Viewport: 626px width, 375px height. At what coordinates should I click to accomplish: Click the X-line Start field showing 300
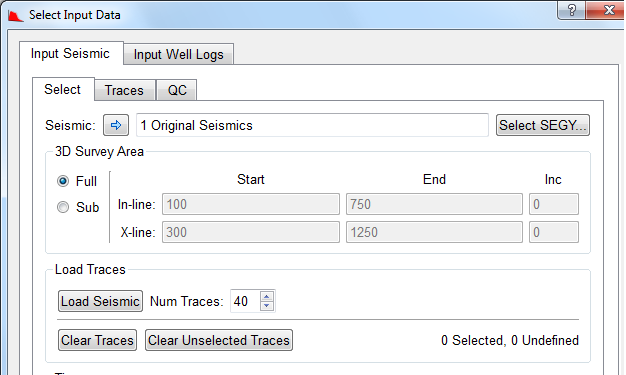pyautogui.click(x=251, y=232)
